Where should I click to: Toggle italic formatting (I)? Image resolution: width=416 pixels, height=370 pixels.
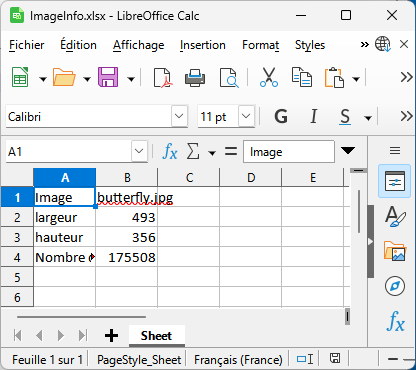pos(313,117)
